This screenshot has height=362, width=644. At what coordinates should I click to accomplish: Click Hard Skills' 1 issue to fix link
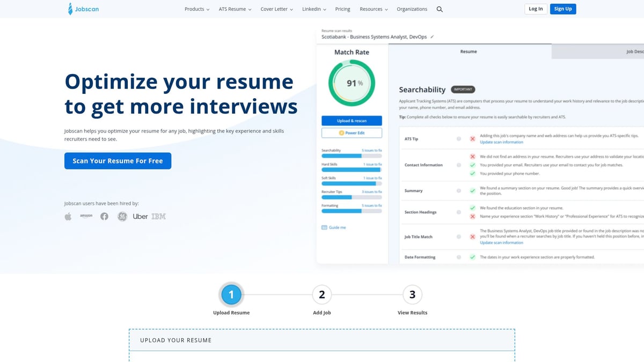(x=372, y=164)
